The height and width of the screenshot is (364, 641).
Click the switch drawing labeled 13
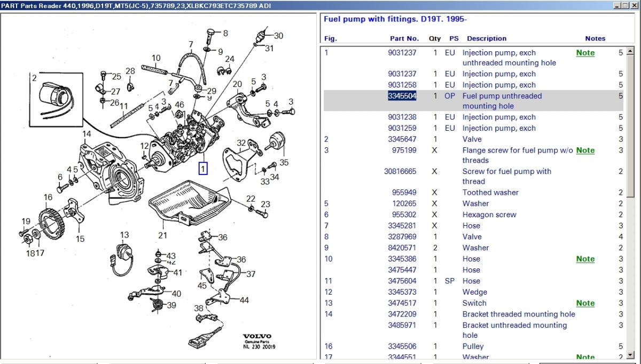coord(124,252)
